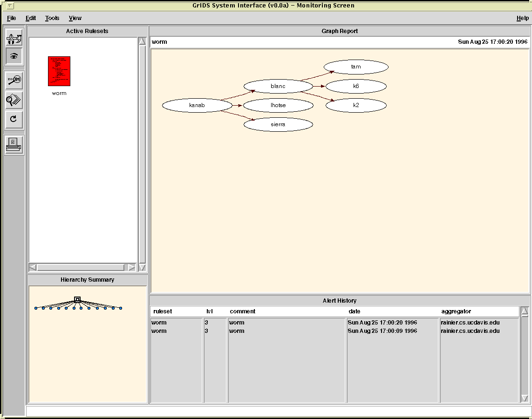Expand the View menu
Viewport: 532px width, 419px height.
(x=75, y=18)
